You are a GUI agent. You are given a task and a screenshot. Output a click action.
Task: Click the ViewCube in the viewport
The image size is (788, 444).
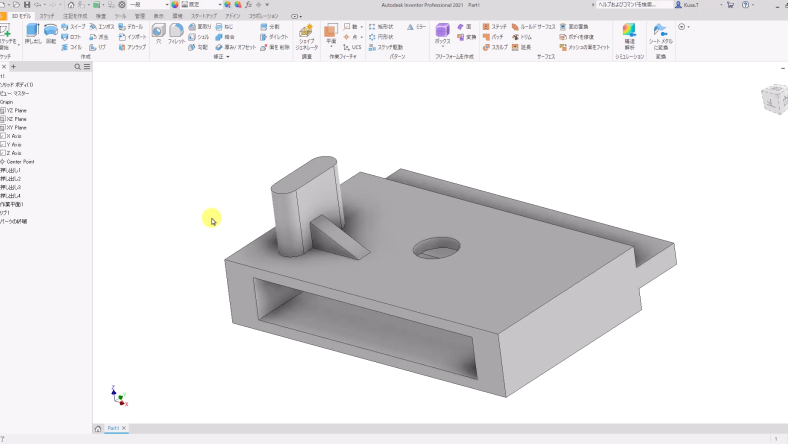pyautogui.click(x=772, y=97)
